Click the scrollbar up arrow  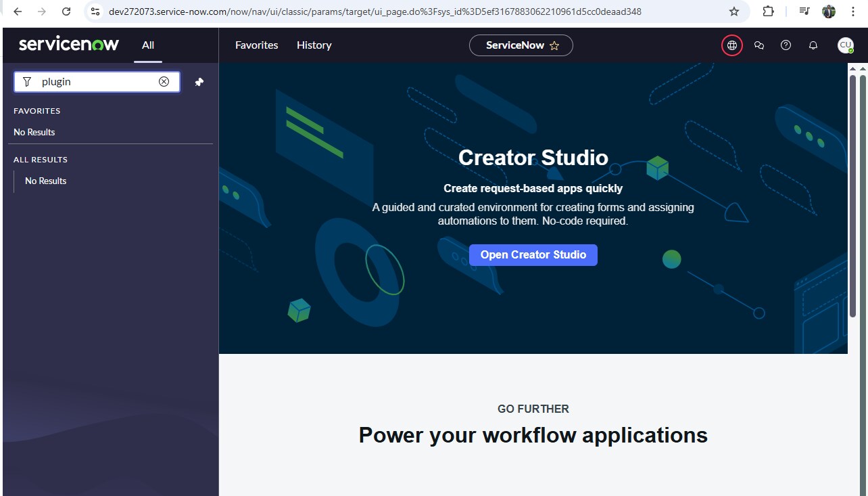(853, 68)
